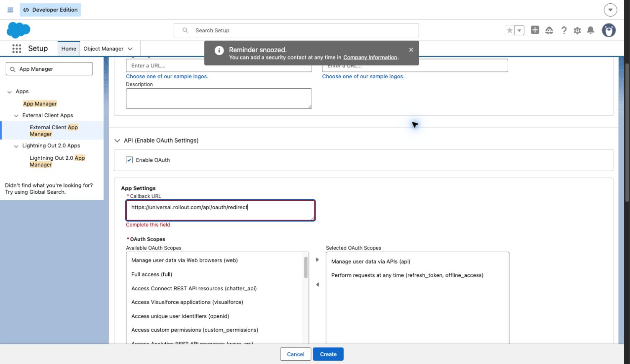This screenshot has width=630, height=364.
Task: Collapse the External Client Apps node
Action: pyautogui.click(x=16, y=115)
